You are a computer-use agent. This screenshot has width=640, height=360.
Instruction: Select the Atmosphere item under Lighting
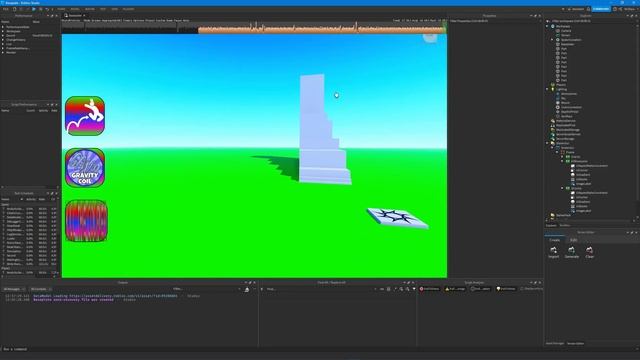tap(569, 94)
